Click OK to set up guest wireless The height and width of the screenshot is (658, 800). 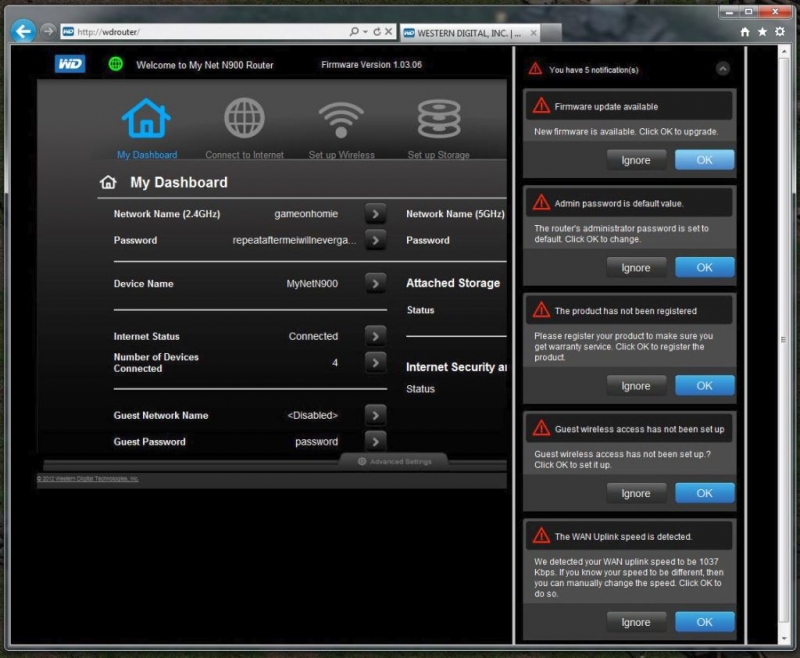click(x=705, y=493)
